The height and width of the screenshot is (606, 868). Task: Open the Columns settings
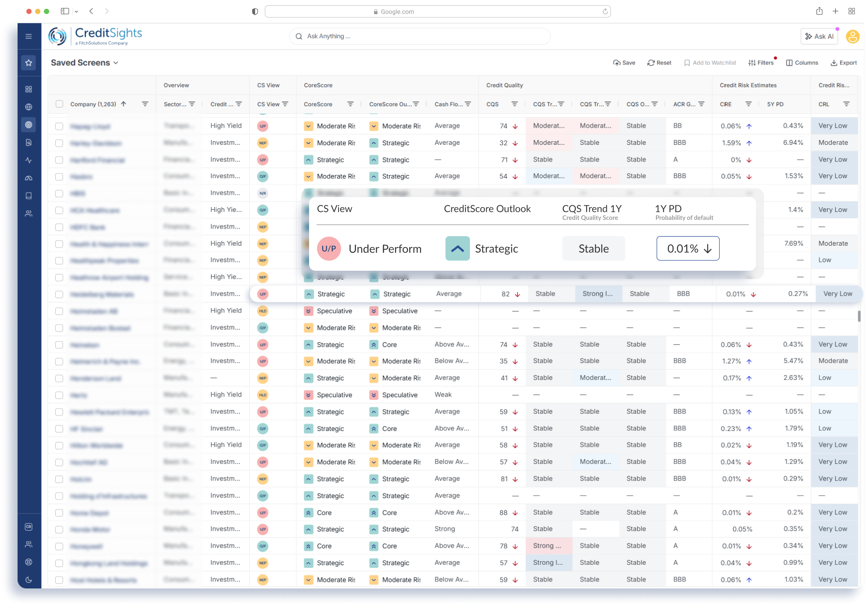point(802,63)
